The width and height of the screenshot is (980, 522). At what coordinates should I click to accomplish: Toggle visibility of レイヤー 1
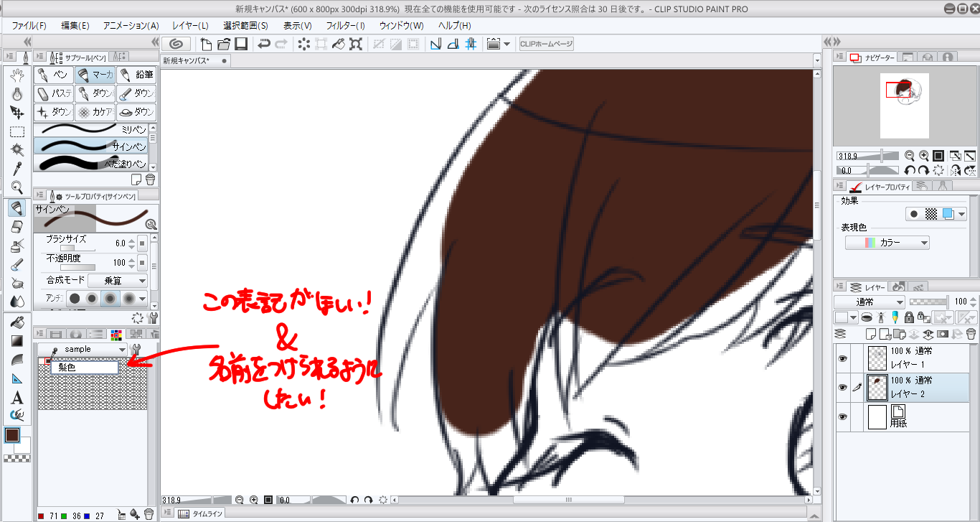[843, 357]
